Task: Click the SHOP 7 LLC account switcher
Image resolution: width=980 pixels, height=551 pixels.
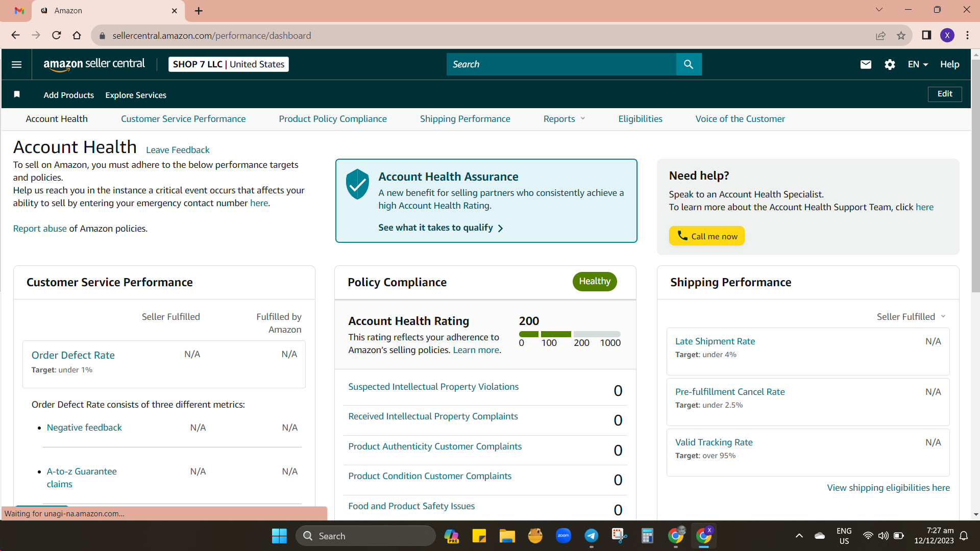Action: tap(229, 64)
